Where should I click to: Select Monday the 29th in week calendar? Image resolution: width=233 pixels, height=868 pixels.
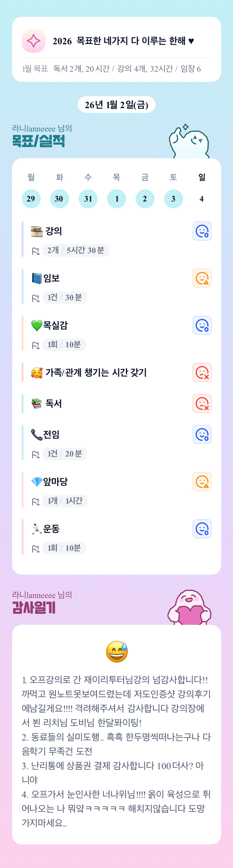pos(31,199)
